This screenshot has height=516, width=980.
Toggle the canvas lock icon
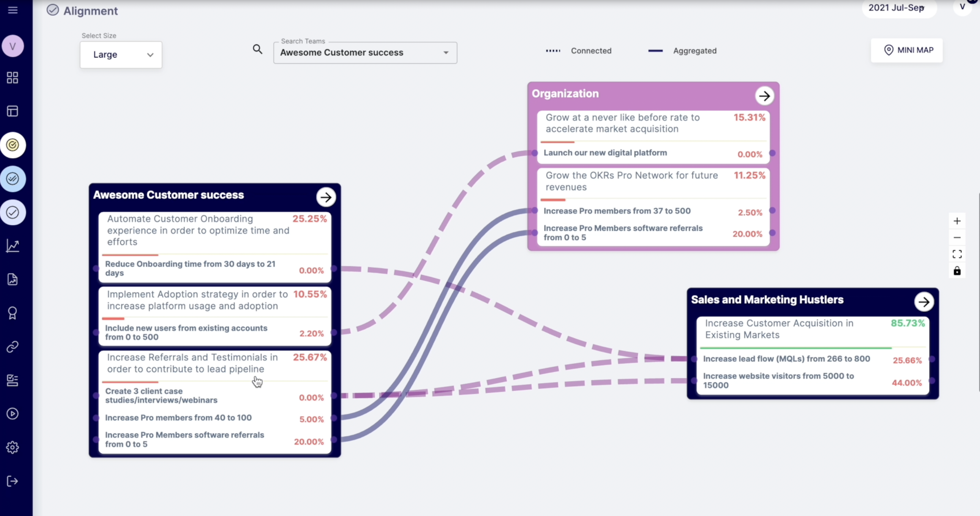pos(957,271)
